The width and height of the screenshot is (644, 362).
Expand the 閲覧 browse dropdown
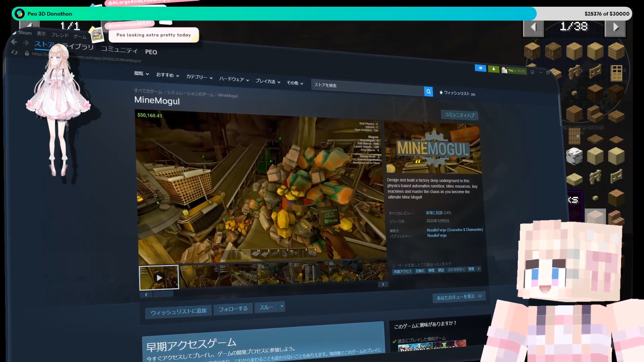coord(141,73)
